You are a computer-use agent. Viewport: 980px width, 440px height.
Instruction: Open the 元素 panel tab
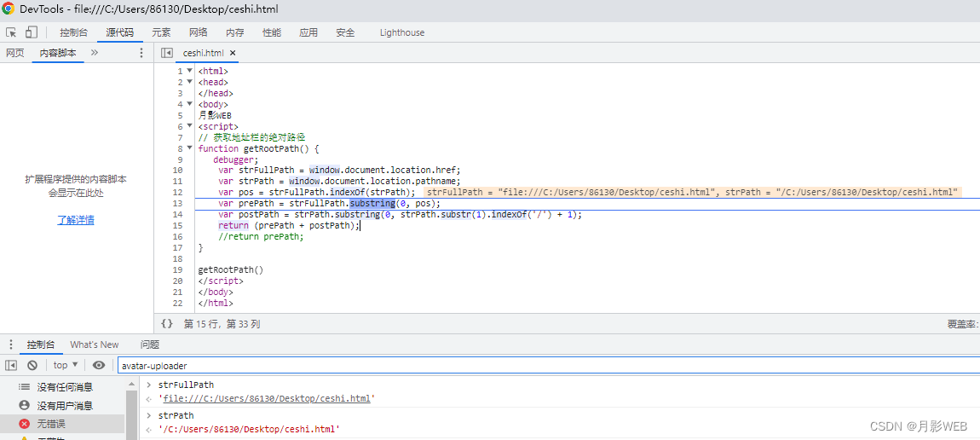point(161,32)
